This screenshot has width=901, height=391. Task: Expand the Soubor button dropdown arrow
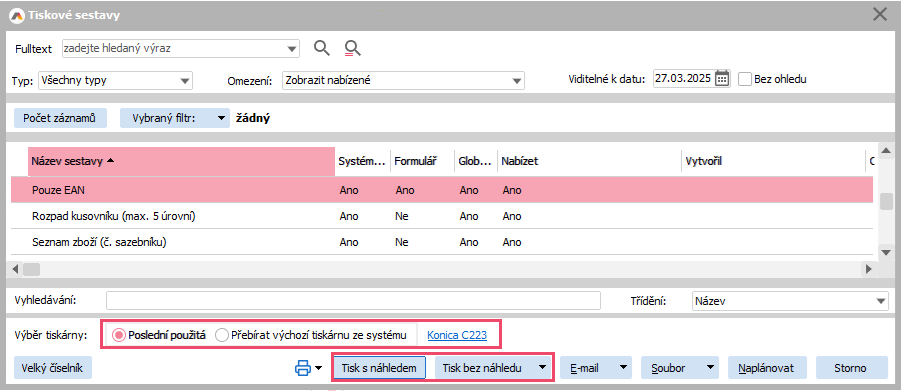[x=711, y=368]
